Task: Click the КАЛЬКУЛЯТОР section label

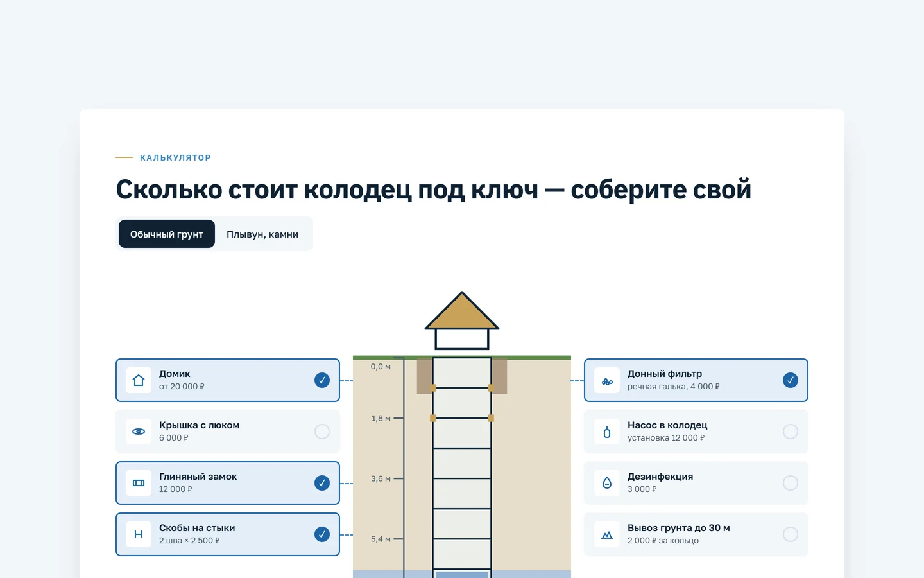Action: tap(175, 157)
